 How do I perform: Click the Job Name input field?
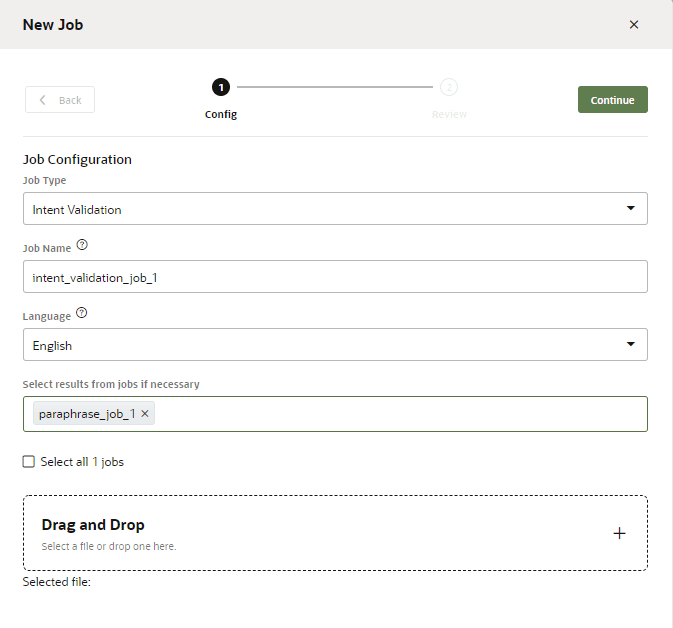335,277
